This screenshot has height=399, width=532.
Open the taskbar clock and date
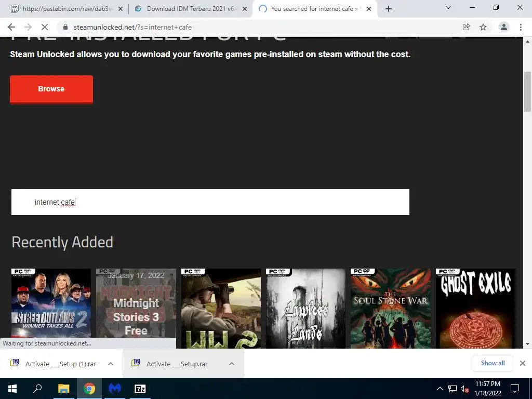488,389
